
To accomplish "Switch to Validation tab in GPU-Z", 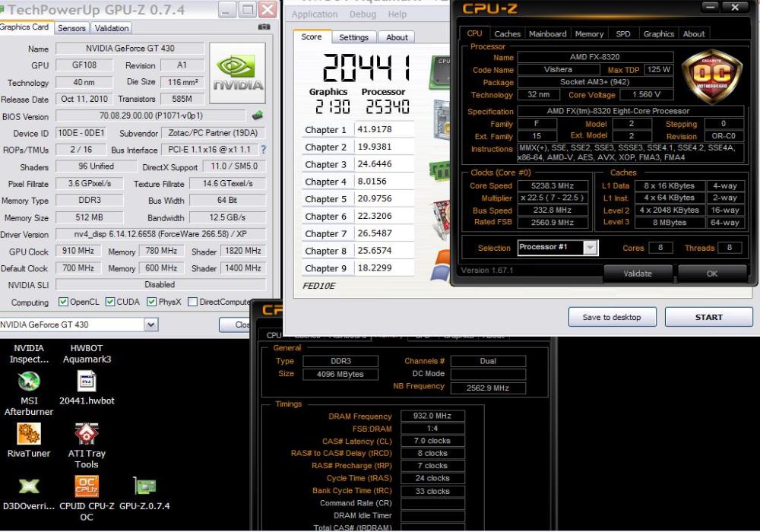I will (x=112, y=28).
